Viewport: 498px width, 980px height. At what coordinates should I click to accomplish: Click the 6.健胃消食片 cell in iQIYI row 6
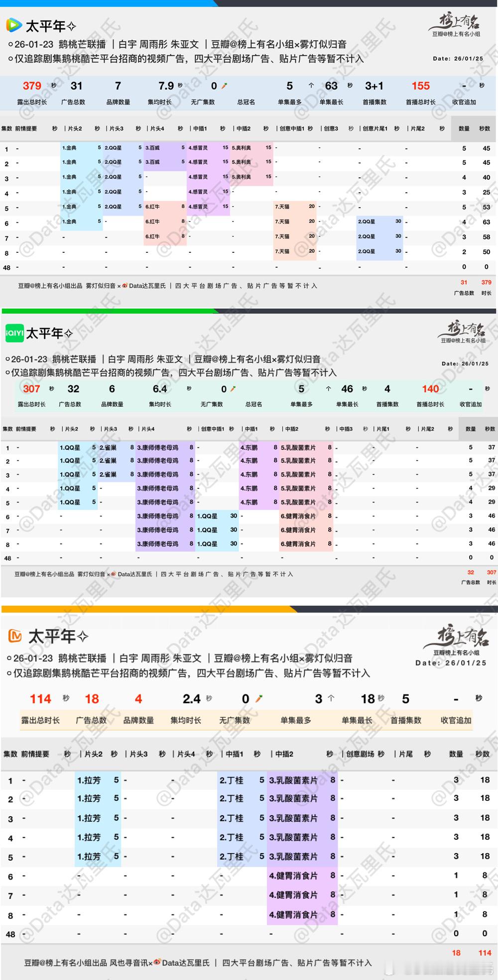click(306, 516)
